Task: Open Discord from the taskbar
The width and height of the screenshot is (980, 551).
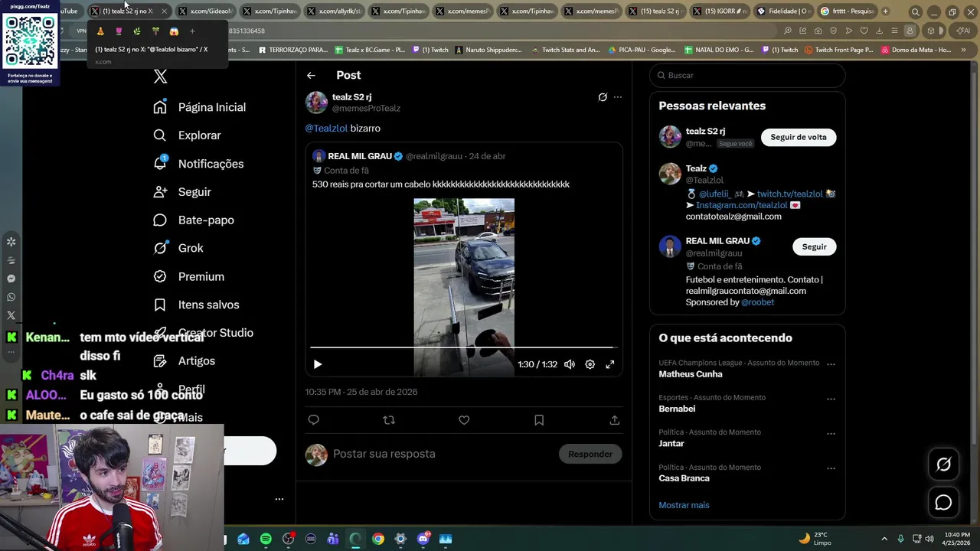Action: tap(423, 539)
